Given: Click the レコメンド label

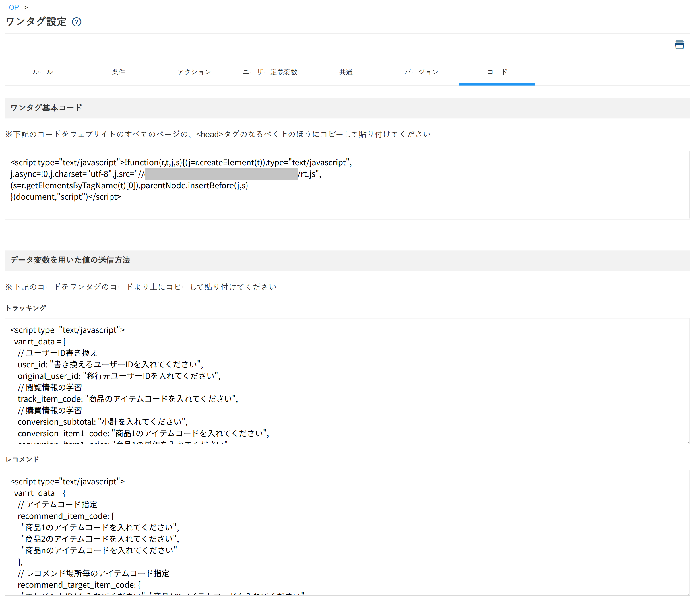Looking at the screenshot, I should click(x=22, y=459).
